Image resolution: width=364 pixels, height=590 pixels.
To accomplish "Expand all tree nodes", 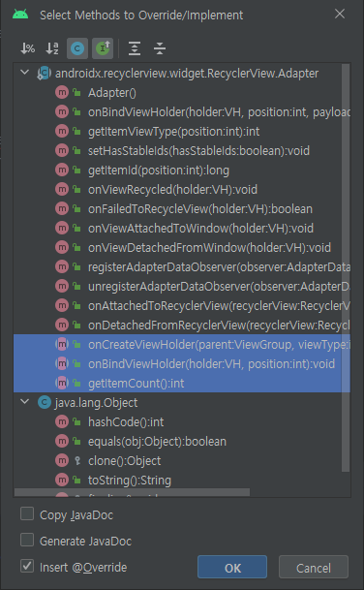I will [135, 48].
